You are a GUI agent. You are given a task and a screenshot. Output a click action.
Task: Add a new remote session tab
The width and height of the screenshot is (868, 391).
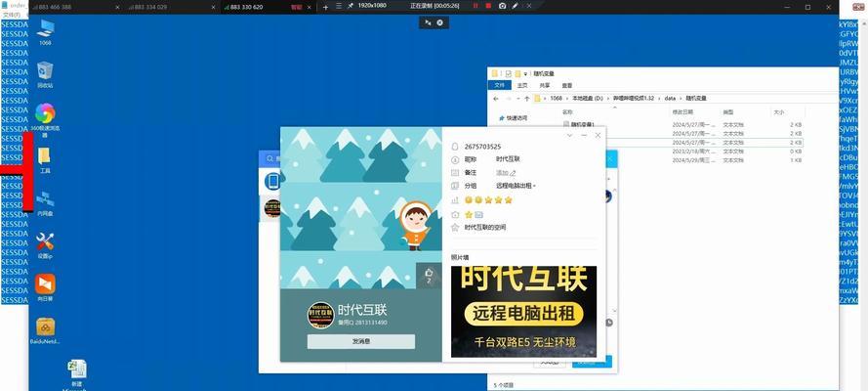(x=325, y=7)
